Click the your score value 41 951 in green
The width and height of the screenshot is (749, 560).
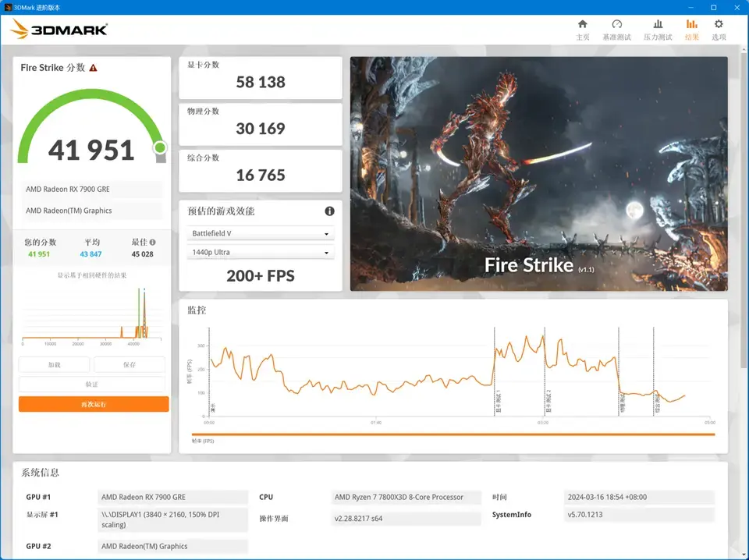[x=39, y=254]
